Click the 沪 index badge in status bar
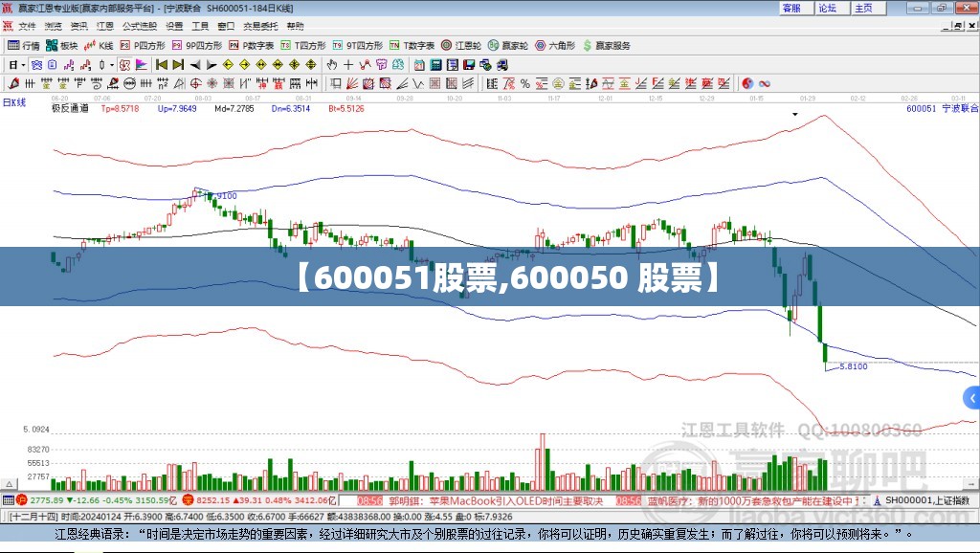The height and width of the screenshot is (553, 980). click(x=22, y=499)
